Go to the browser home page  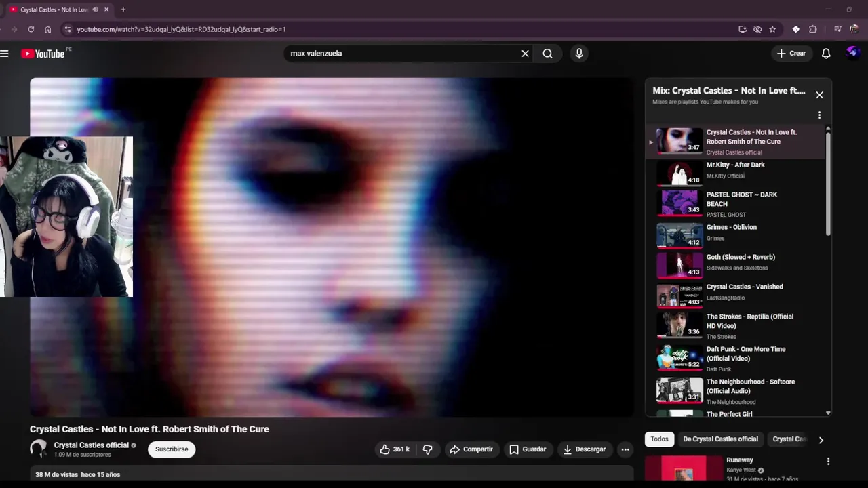click(47, 29)
